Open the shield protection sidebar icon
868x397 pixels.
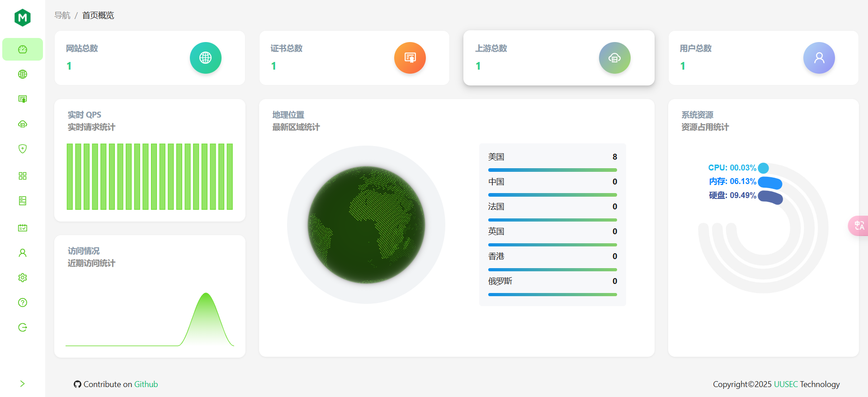(23, 149)
